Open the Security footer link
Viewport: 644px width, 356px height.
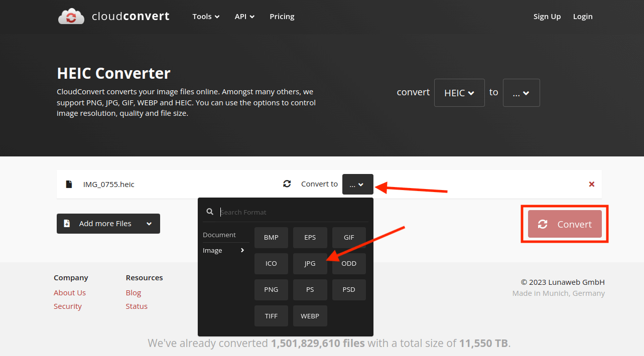point(68,306)
